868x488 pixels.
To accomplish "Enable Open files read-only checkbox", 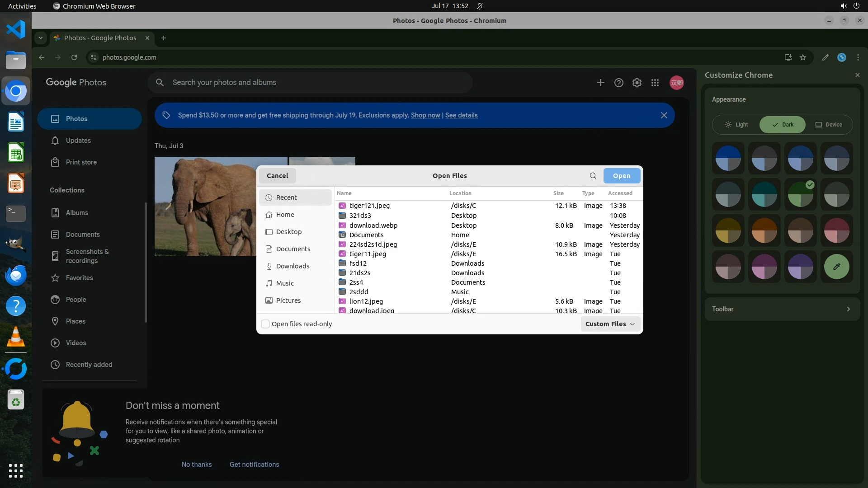I will pyautogui.click(x=266, y=324).
